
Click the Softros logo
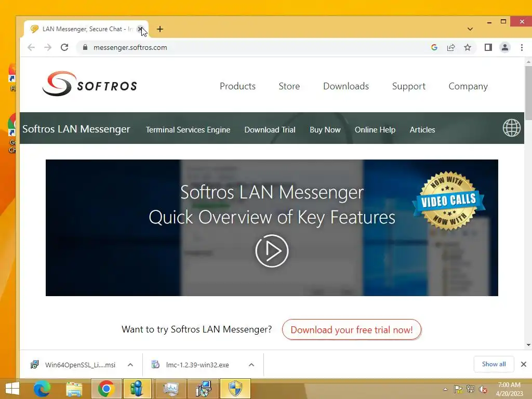point(89,84)
